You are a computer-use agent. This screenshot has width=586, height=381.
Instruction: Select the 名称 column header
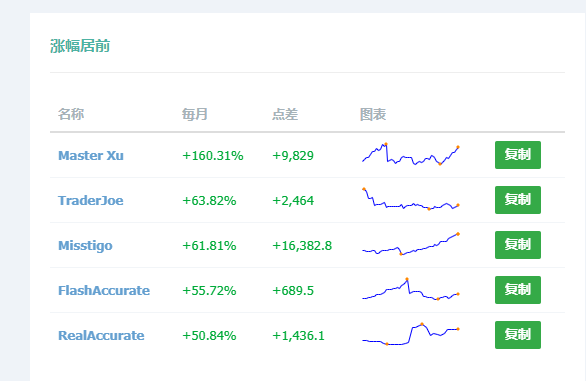click(x=71, y=114)
